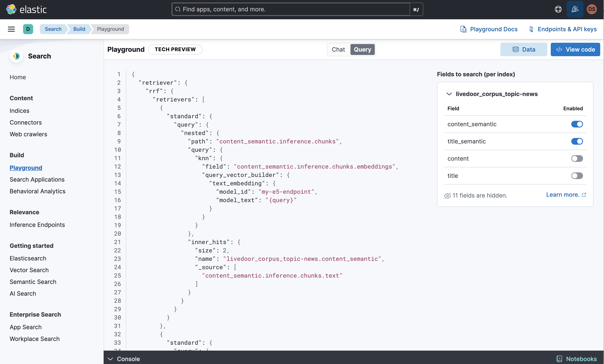Click the Notebooks book icon

tap(559, 359)
